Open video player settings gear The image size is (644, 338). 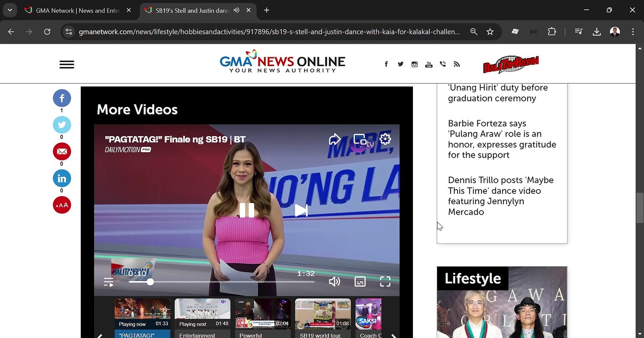click(385, 139)
